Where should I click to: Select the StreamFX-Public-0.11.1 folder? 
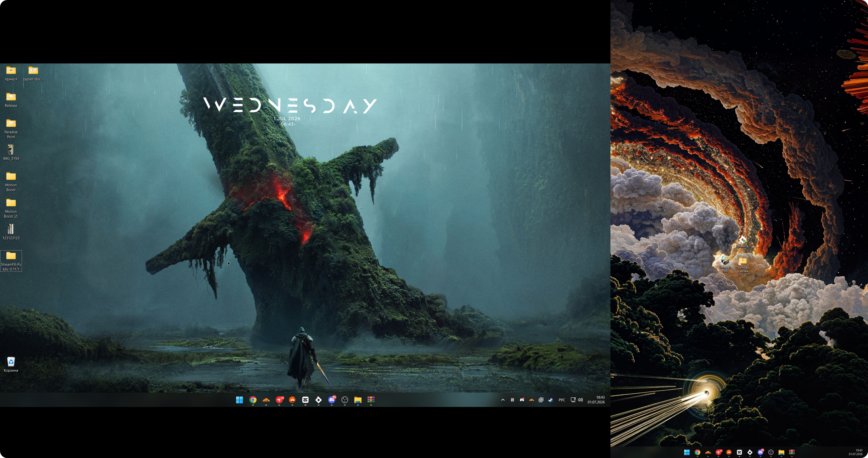pyautogui.click(x=11, y=261)
